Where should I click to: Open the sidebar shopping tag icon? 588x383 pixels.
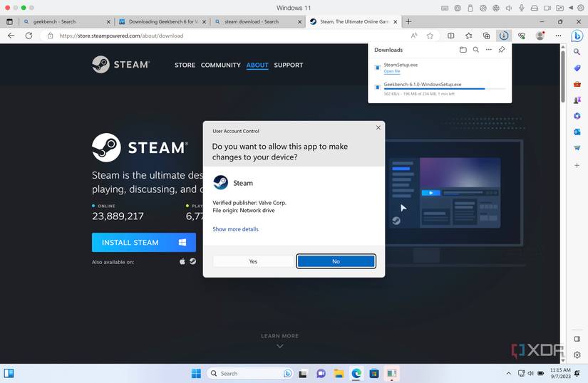click(x=577, y=68)
